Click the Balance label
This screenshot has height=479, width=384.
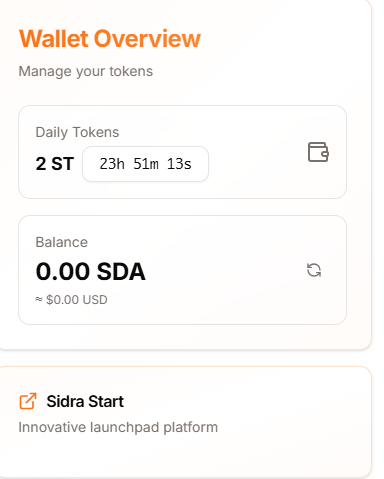pos(62,242)
